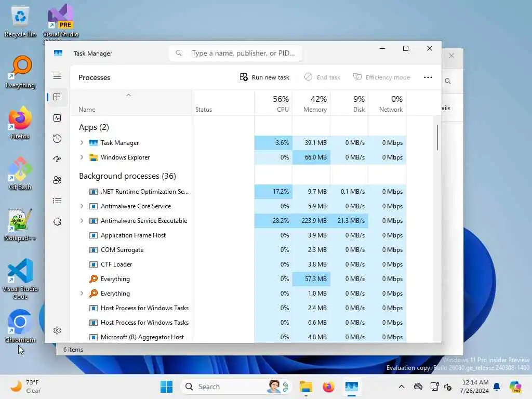532x399 pixels.
Task: Open the Users sidebar icon
Action: click(x=57, y=180)
